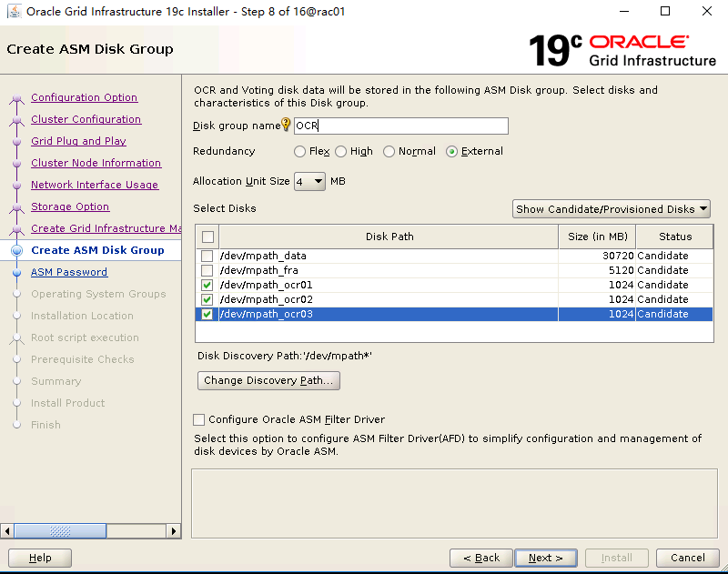This screenshot has height=574, width=728.
Task: Open the Allocation Unit Size dropdown
Action: pos(309,181)
